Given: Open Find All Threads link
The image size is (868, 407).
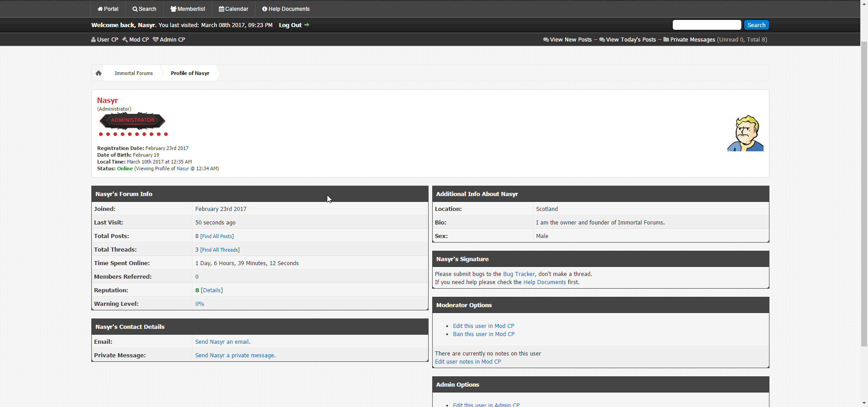Looking at the screenshot, I should tap(220, 250).
